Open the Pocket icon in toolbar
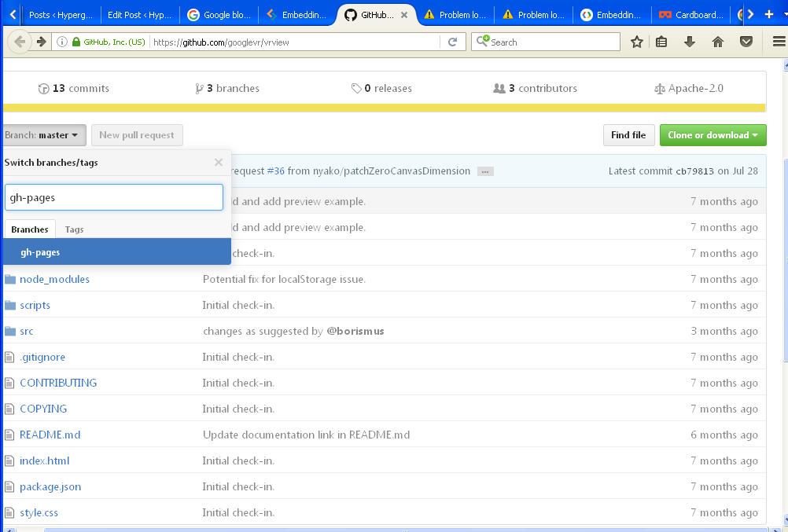 (746, 42)
